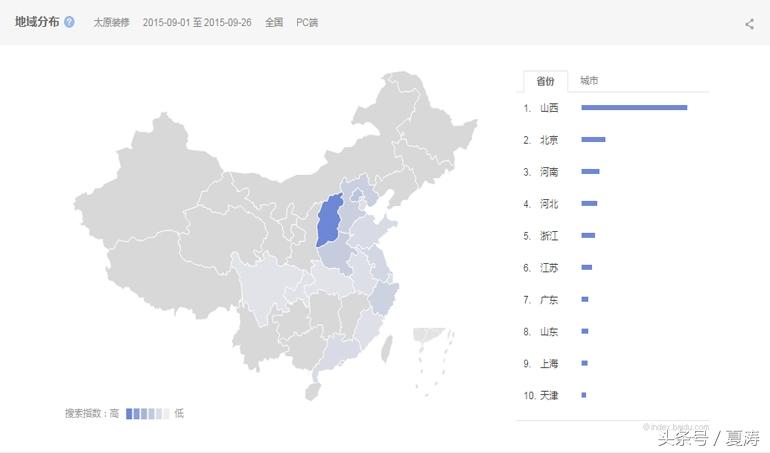Click the lightest swatch in 搜索指数 legend
This screenshot has width=770, height=453.
tap(166, 414)
